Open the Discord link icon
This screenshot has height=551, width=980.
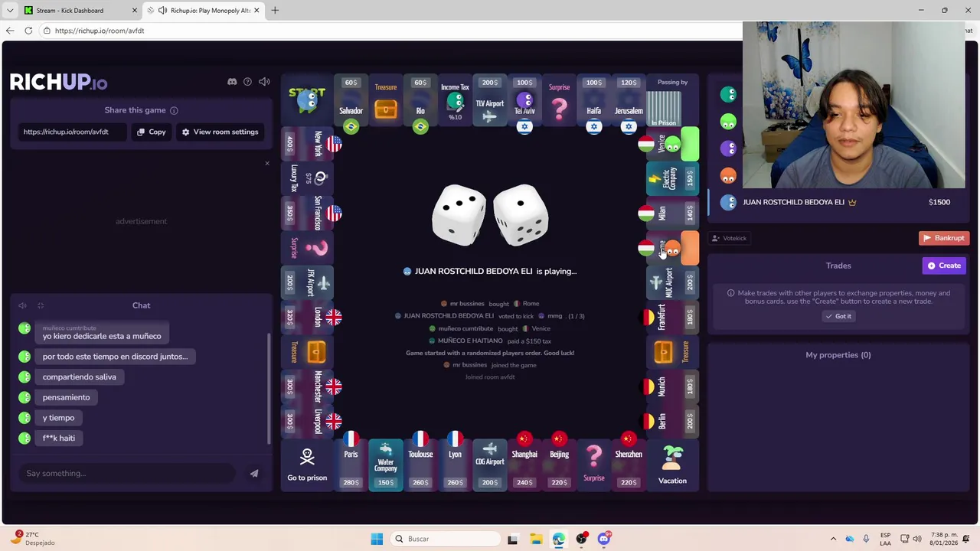coord(232,82)
